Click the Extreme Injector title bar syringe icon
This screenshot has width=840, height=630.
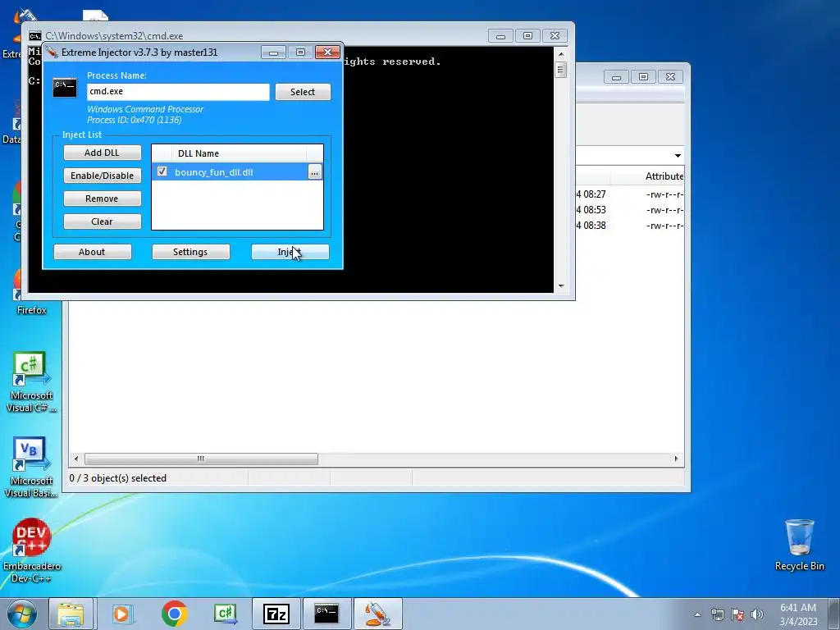coord(52,52)
